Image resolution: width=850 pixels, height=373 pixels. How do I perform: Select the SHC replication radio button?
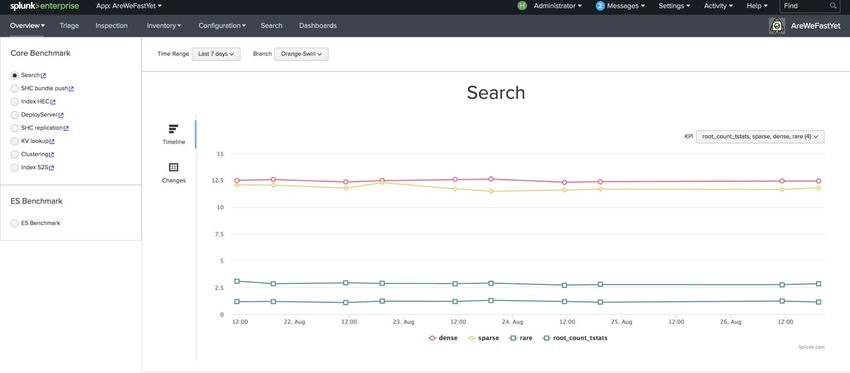tap(15, 128)
